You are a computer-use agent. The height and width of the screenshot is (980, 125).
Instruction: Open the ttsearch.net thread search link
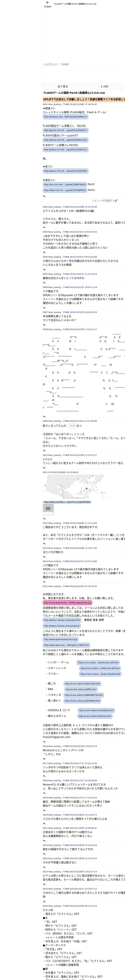(66, 117)
